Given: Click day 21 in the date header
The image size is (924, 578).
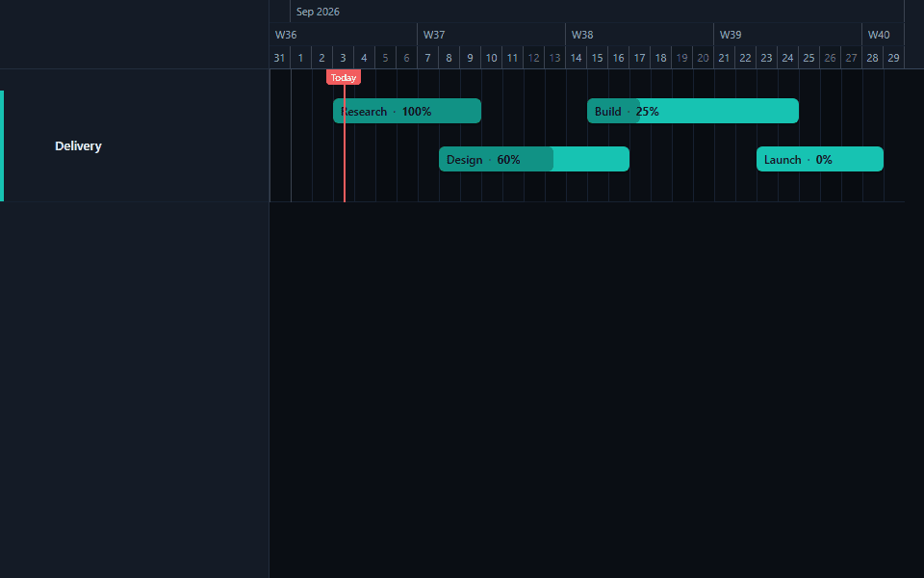Looking at the screenshot, I should coord(724,58).
